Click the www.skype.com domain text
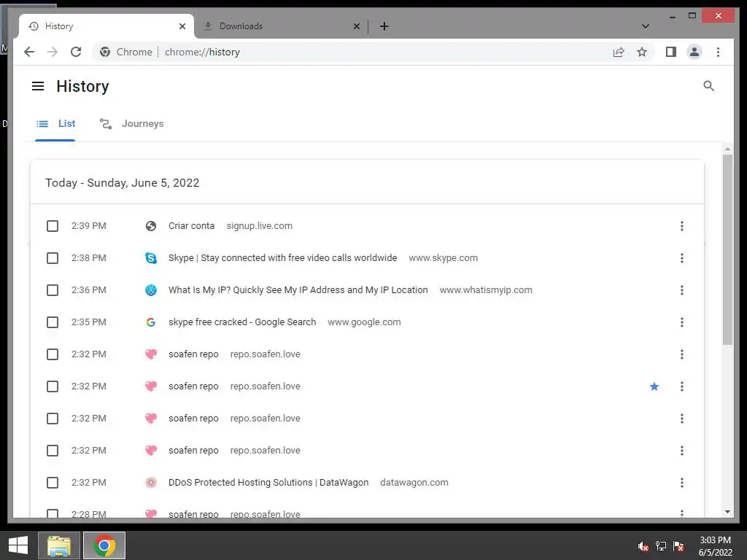The width and height of the screenshot is (747, 560). [x=443, y=258]
